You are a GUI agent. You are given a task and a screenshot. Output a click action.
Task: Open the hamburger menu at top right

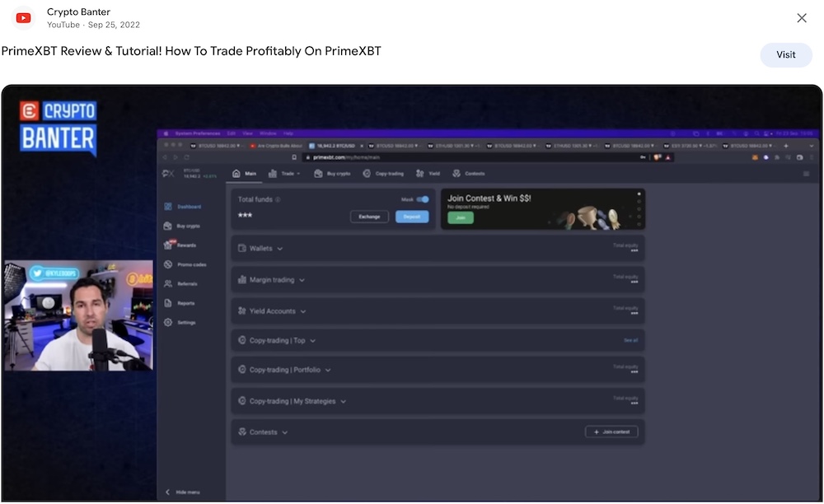click(x=806, y=174)
